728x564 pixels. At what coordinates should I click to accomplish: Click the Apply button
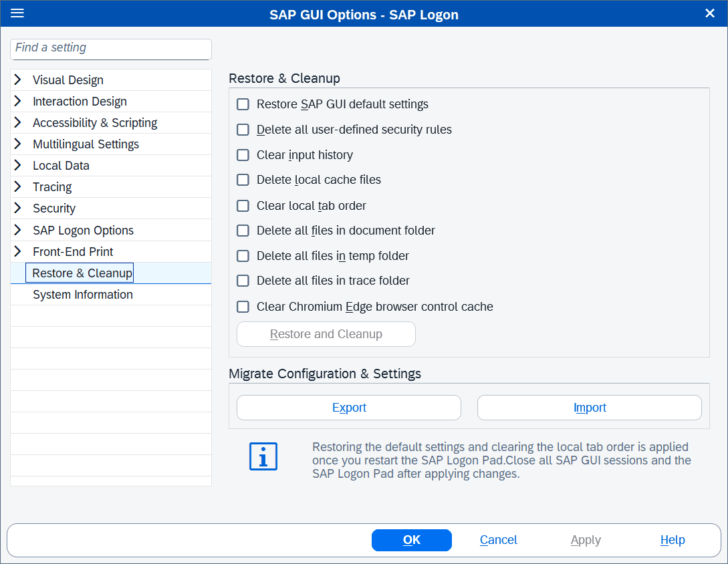(x=586, y=540)
